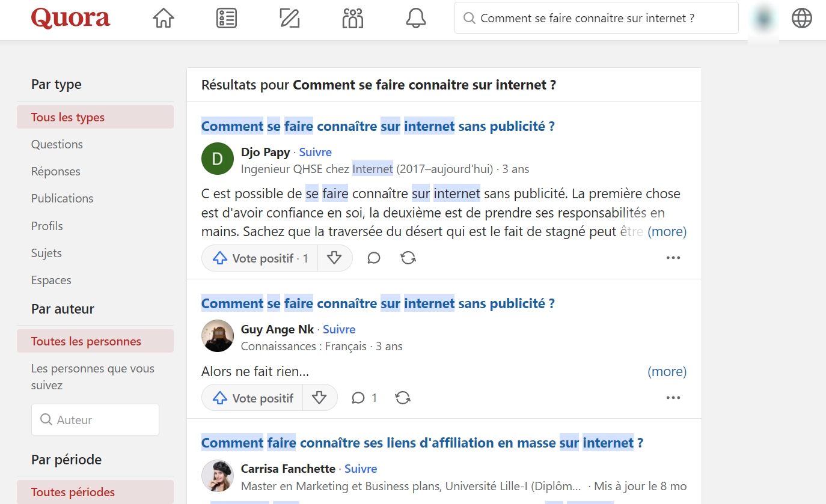Select 'Toutes périodes' filter
The width and height of the screenshot is (826, 504).
95,492
